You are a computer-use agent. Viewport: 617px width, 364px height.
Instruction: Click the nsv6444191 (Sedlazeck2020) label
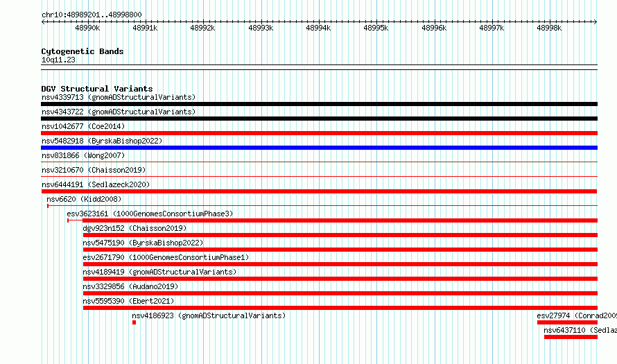coord(96,184)
